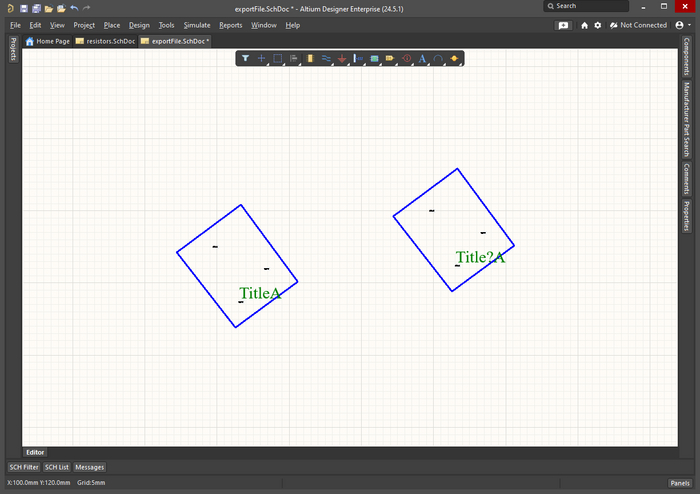
Task: Click the Redo arrow icon
Action: click(x=87, y=8)
